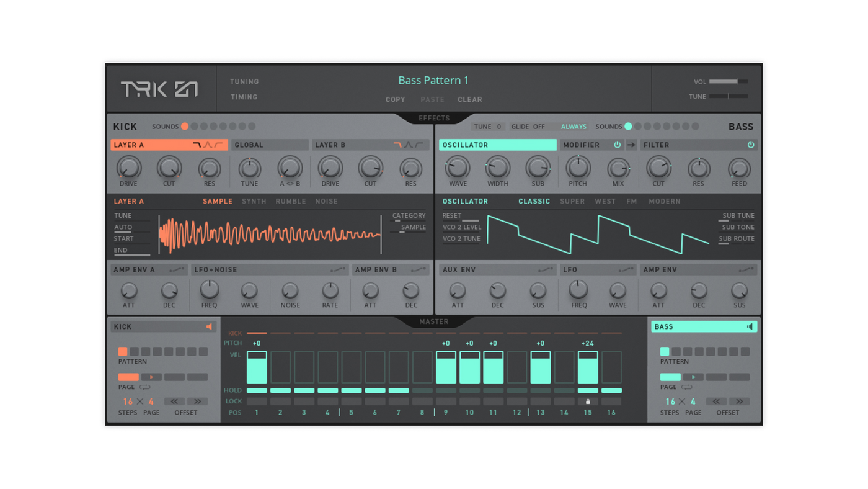Select low-pass filter shape for Layer B
The image size is (868, 489).
397,145
